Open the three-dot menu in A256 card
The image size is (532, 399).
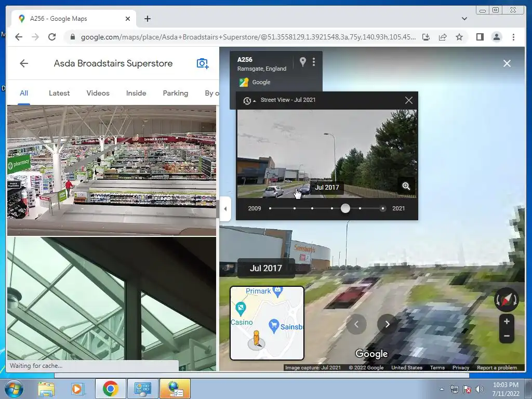314,62
